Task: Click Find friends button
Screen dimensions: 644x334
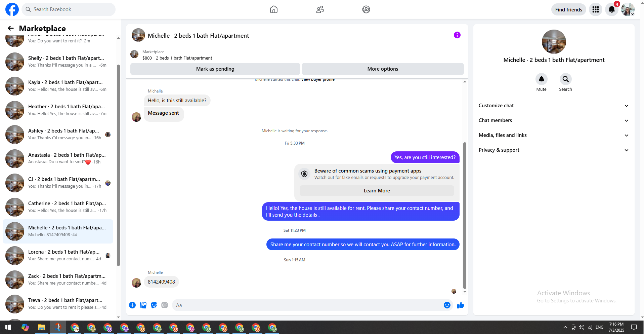Action: (x=569, y=9)
